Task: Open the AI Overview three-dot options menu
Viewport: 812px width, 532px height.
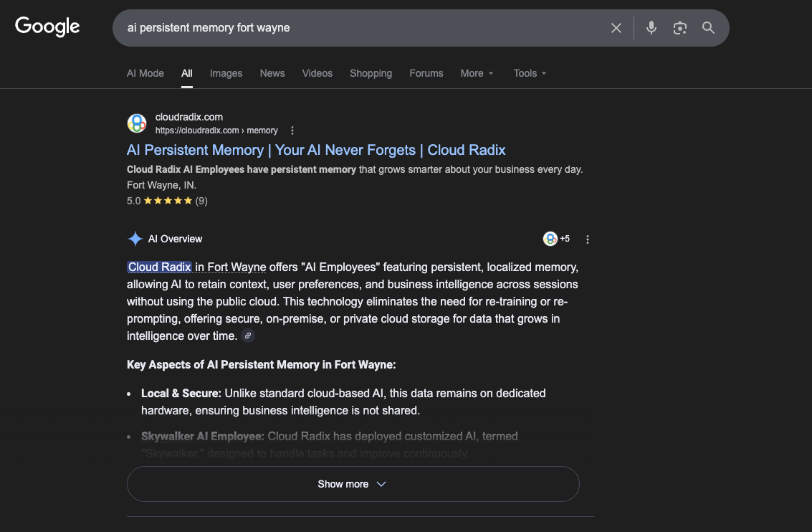Action: (588, 239)
